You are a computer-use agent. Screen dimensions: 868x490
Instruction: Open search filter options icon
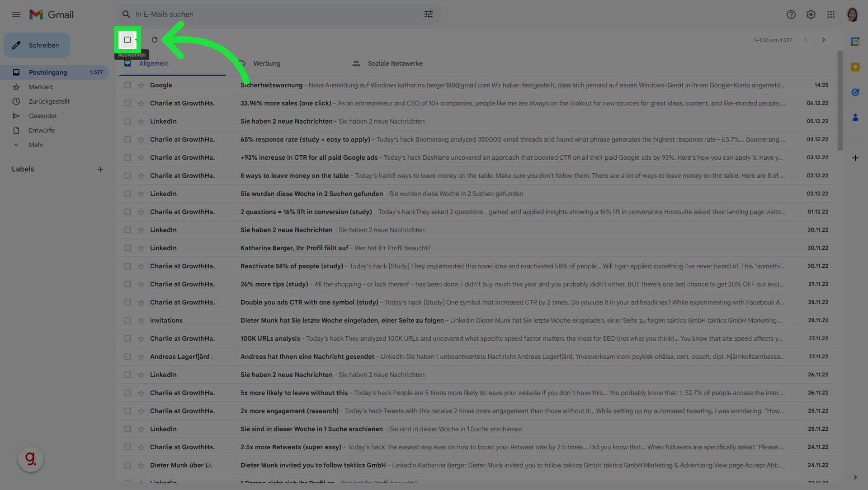coord(429,14)
